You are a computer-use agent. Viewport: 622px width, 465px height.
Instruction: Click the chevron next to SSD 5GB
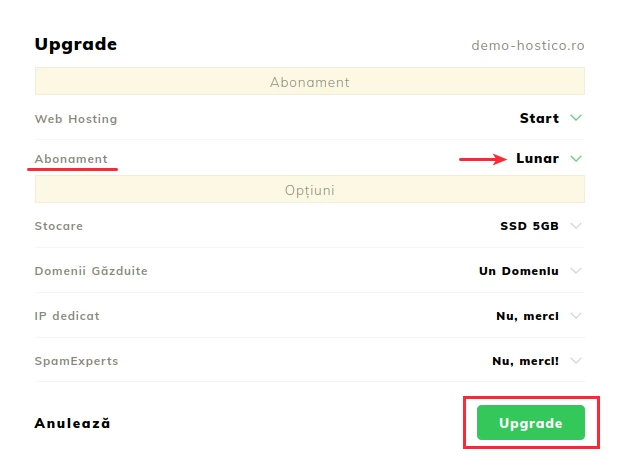[575, 226]
